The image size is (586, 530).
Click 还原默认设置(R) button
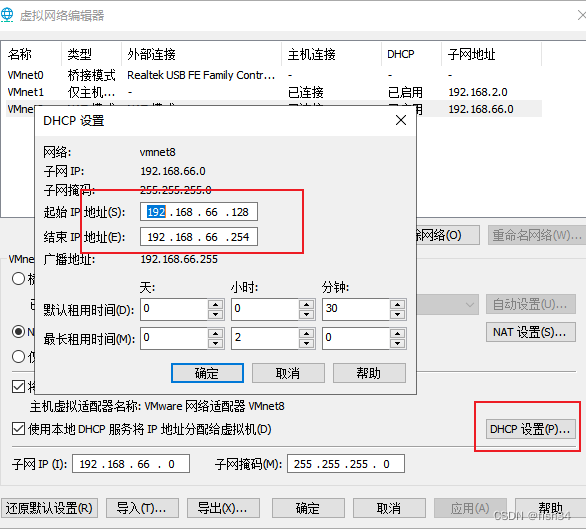coord(49,508)
